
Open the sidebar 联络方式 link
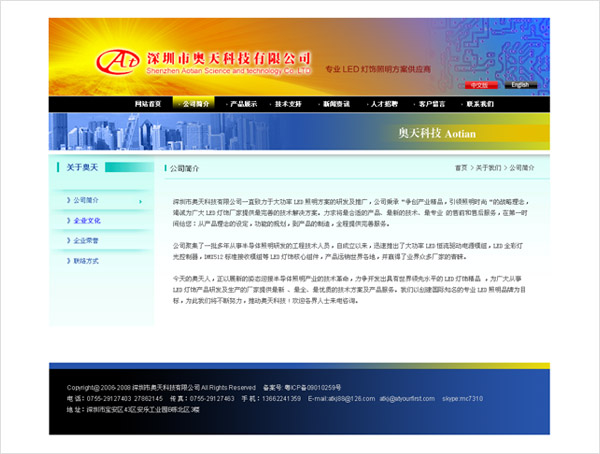(86, 261)
